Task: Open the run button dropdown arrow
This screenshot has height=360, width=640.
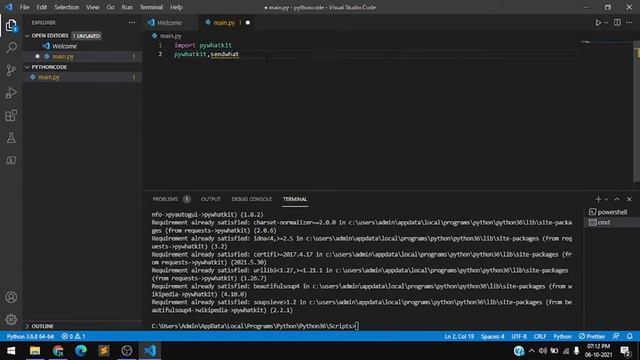Action: 606,22
